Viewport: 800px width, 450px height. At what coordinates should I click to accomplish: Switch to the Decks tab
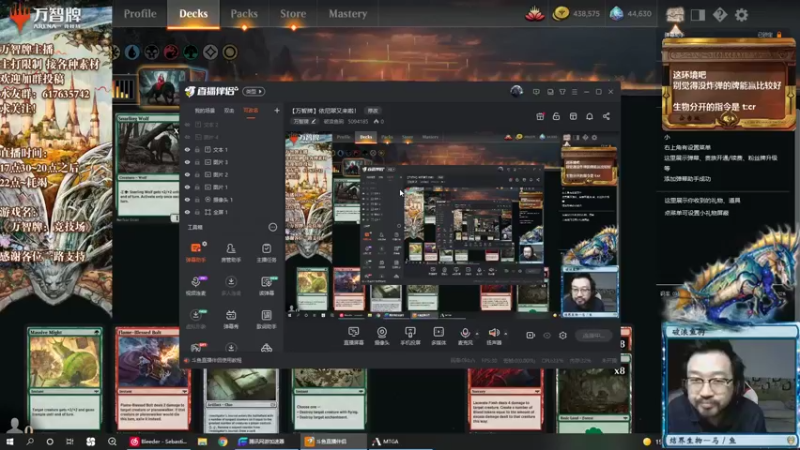tap(193, 14)
